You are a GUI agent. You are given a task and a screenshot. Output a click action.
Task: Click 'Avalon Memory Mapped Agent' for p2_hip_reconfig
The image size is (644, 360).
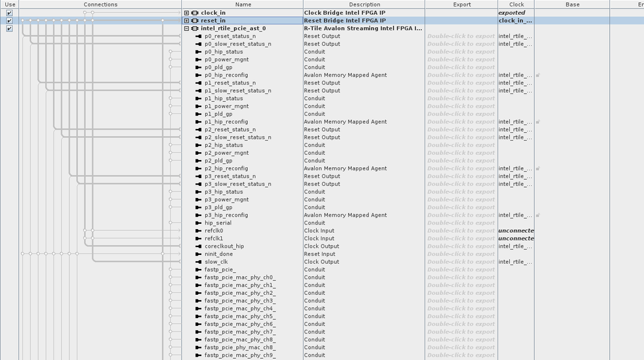click(345, 168)
